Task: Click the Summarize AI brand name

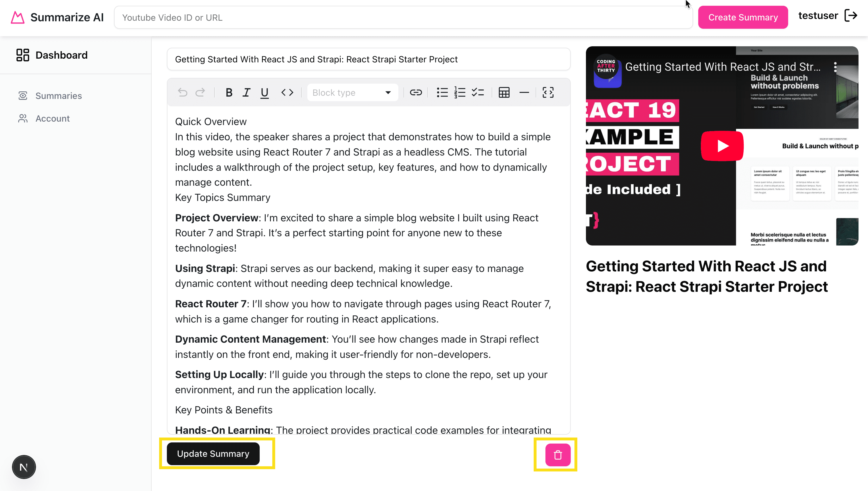Action: [67, 17]
